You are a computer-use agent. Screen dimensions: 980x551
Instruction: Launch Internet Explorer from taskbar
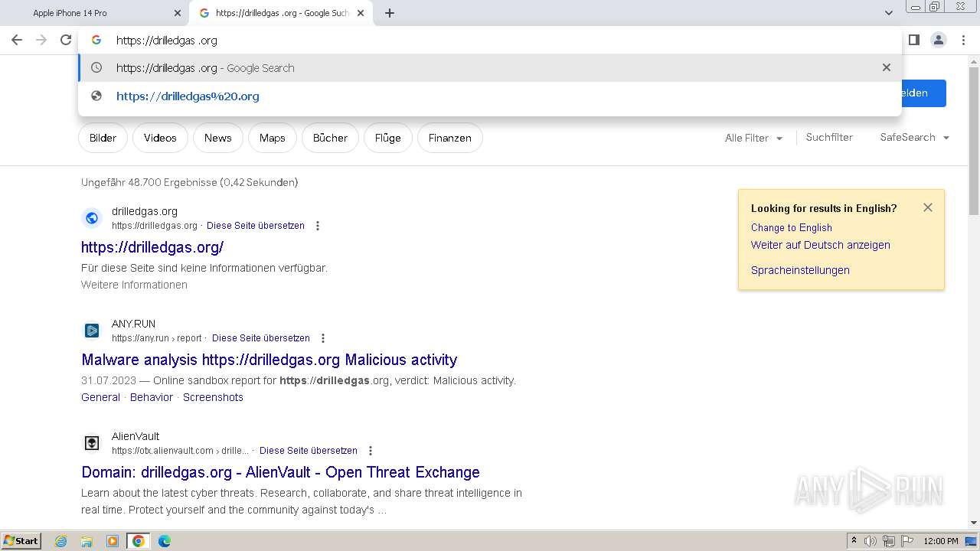point(61,541)
